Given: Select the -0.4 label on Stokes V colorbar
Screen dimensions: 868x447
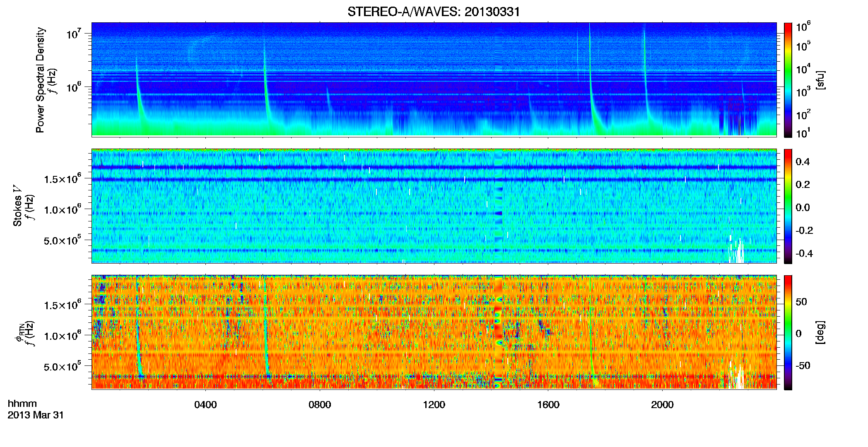Looking at the screenshot, I should [x=804, y=253].
